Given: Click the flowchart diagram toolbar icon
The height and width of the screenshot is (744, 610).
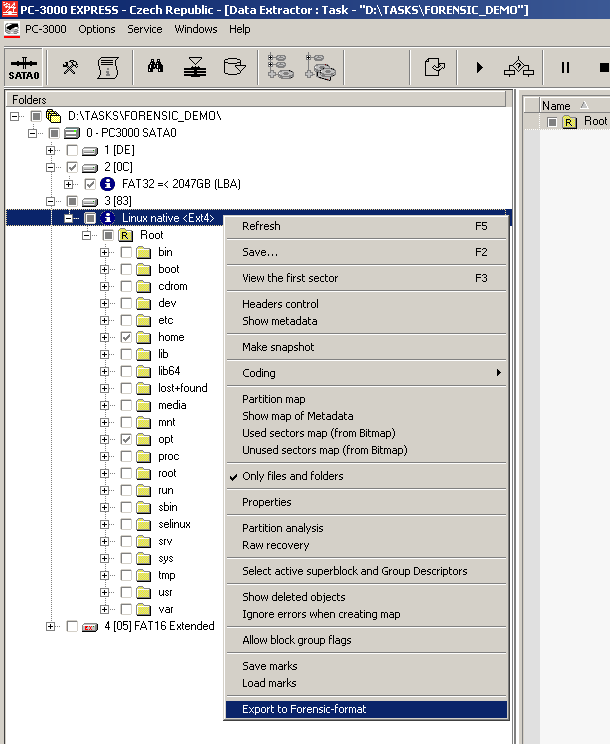Looking at the screenshot, I should tap(518, 67).
